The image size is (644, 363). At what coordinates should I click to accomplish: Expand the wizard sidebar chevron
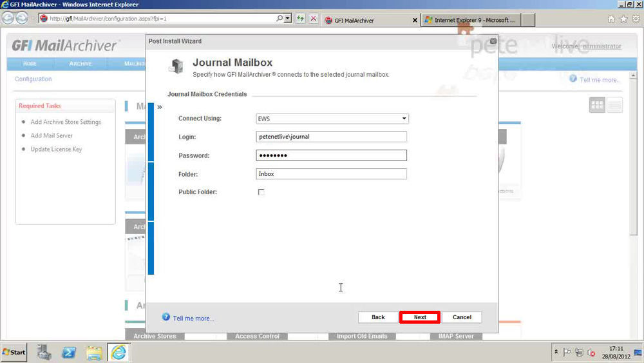(160, 107)
